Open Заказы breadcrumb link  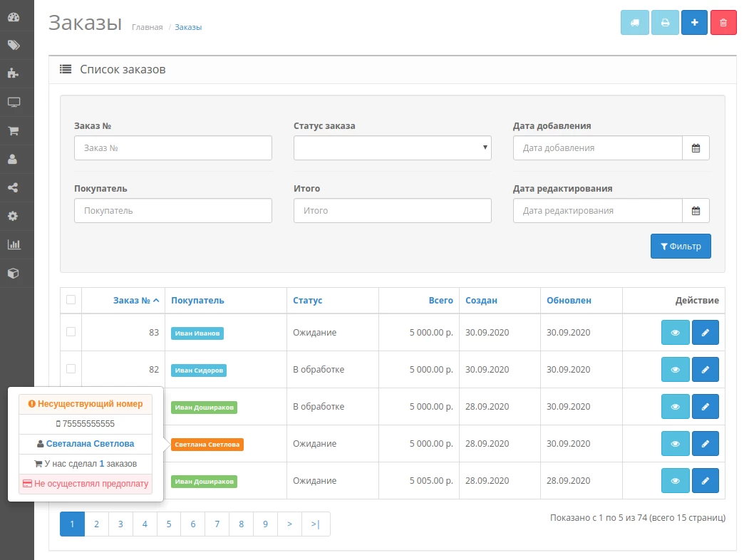tap(188, 27)
